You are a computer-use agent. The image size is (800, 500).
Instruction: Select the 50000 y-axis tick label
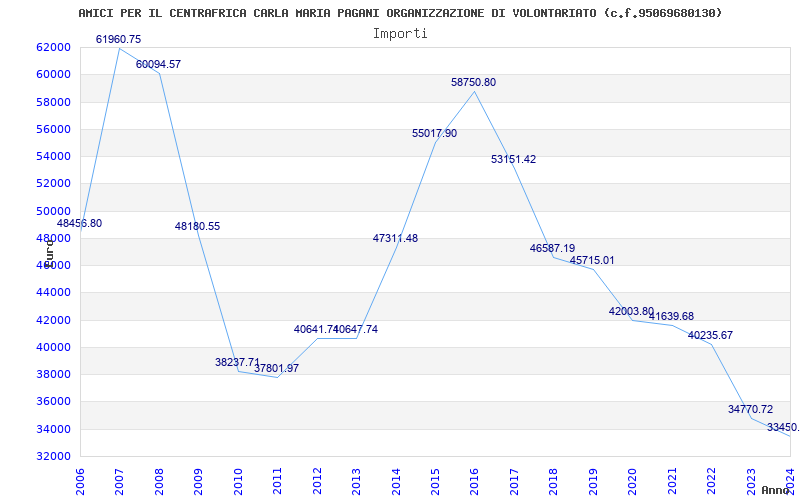click(53, 211)
